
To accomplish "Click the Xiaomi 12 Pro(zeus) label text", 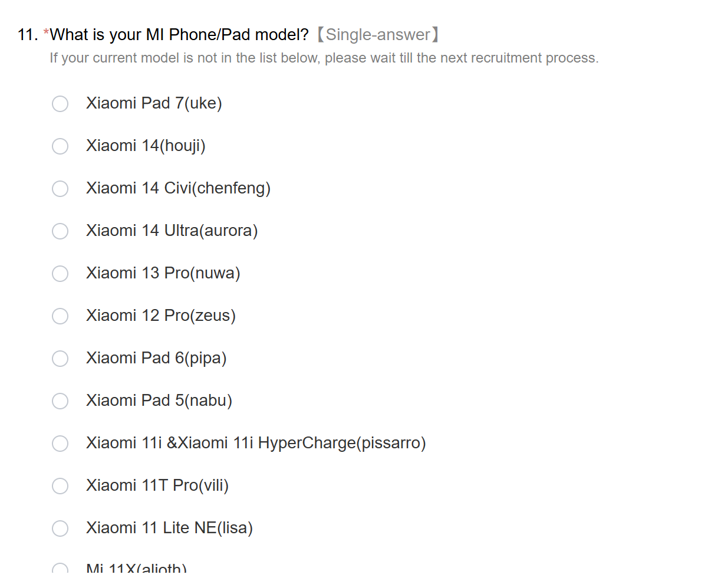I will tap(160, 316).
